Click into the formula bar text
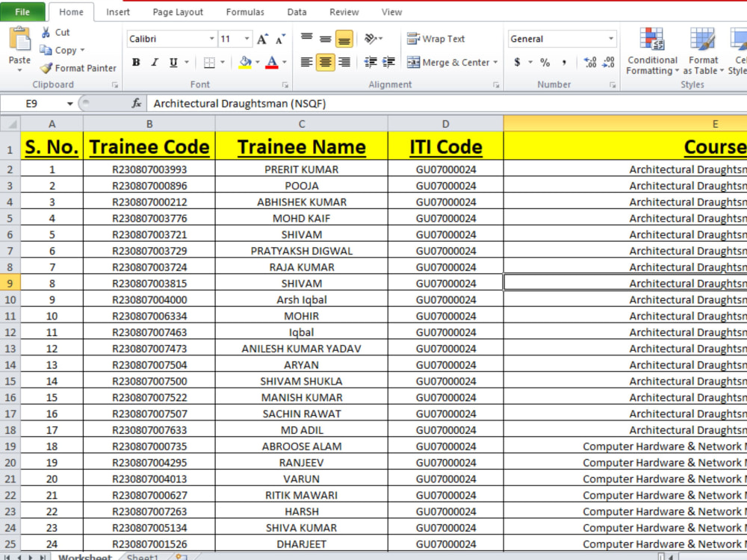747x560 pixels. click(x=240, y=103)
